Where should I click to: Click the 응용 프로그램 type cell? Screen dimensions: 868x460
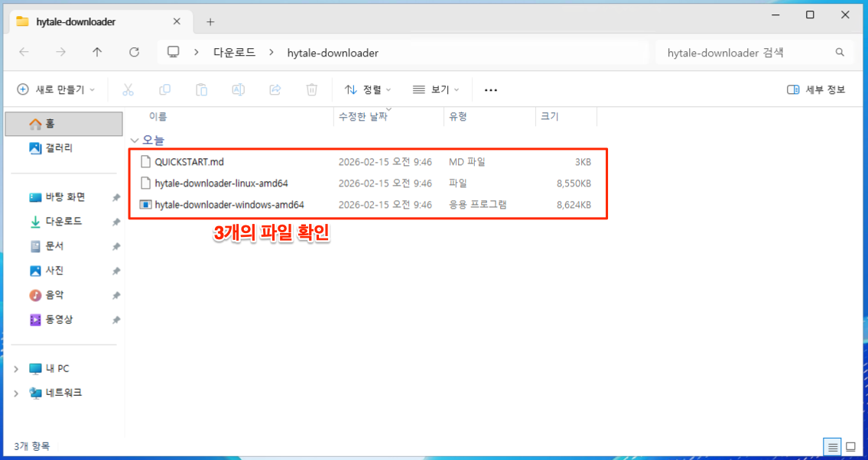pyautogui.click(x=477, y=205)
